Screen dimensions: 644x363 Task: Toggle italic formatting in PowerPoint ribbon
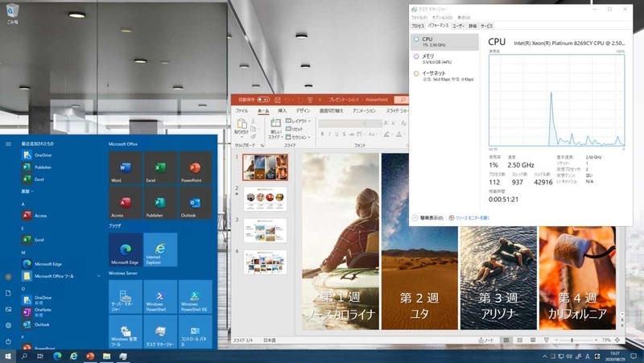pos(331,134)
